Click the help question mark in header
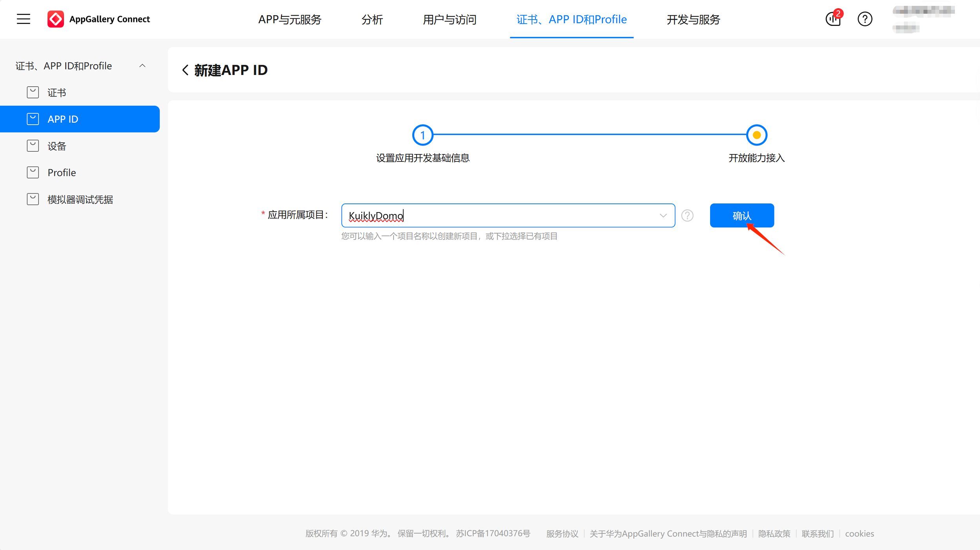This screenshot has width=980, height=550. [x=865, y=19]
